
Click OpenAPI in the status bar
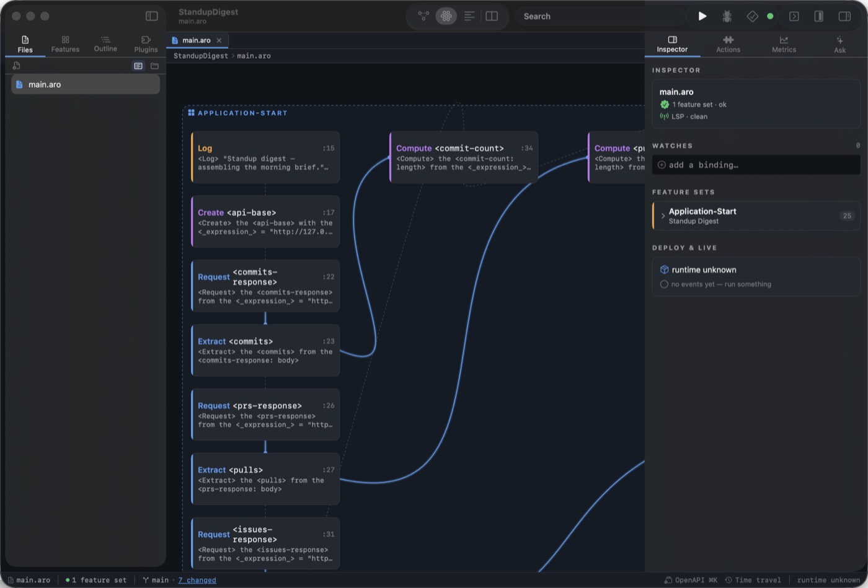(691, 581)
